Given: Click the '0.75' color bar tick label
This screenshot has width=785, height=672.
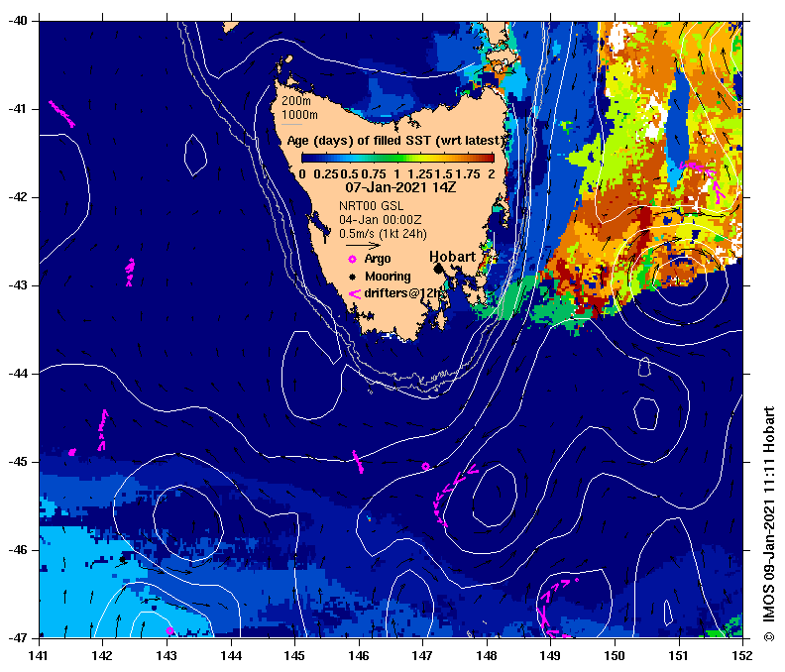Looking at the screenshot, I should tap(374, 174).
